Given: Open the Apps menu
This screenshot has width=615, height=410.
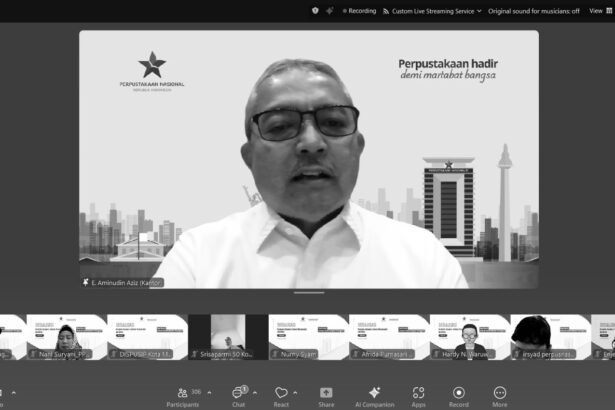Looking at the screenshot, I should [418, 394].
